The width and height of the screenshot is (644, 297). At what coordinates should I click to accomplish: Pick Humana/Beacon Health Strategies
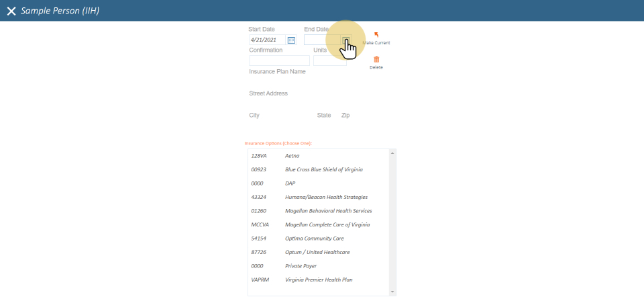tap(326, 197)
